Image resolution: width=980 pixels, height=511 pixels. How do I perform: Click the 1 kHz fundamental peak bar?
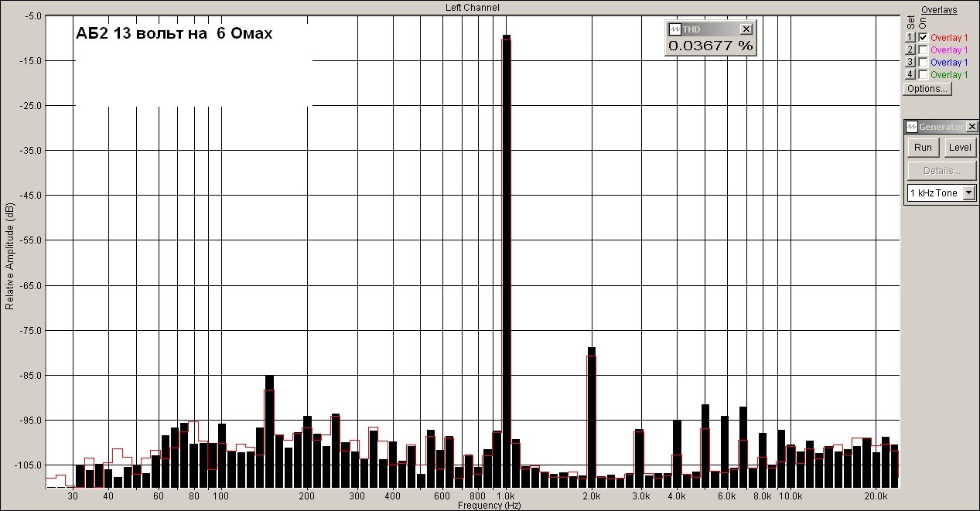tap(507, 261)
